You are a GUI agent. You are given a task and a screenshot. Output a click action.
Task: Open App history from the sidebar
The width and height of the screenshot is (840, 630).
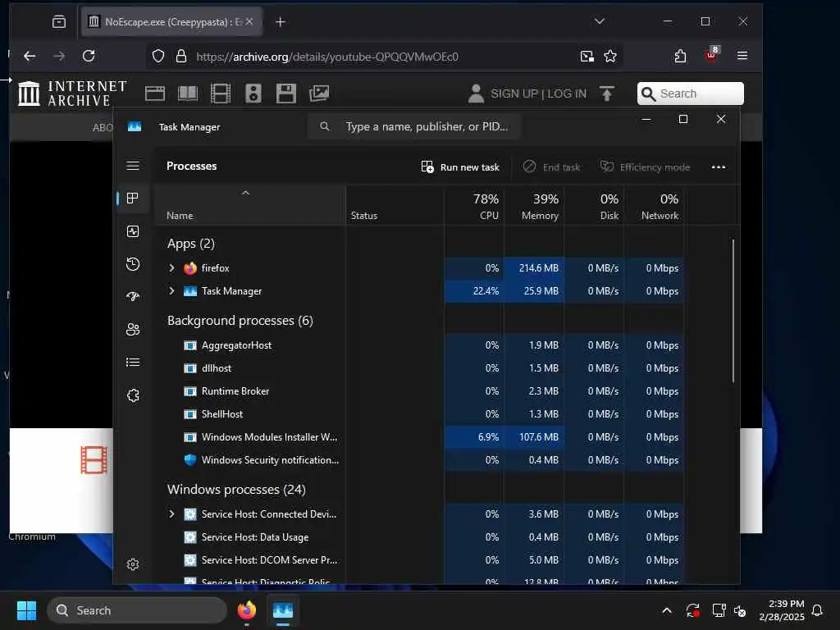pyautogui.click(x=133, y=264)
